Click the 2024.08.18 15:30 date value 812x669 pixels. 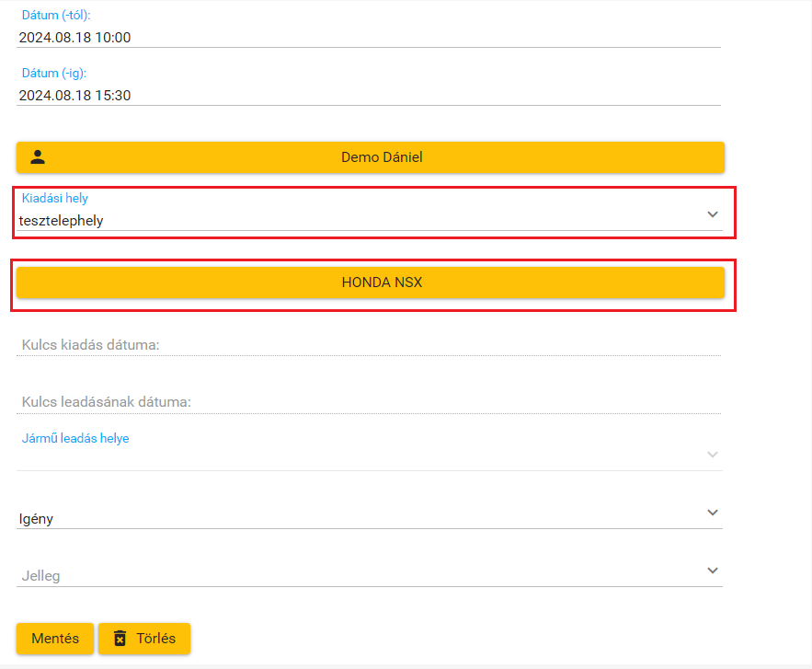[x=74, y=96]
